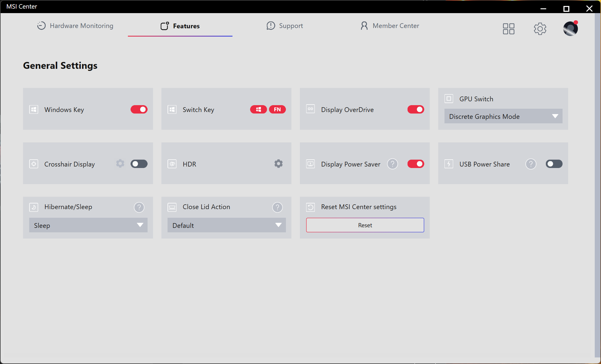Show help for Hibernate/Sleep
Image resolution: width=601 pixels, height=364 pixels.
click(139, 207)
